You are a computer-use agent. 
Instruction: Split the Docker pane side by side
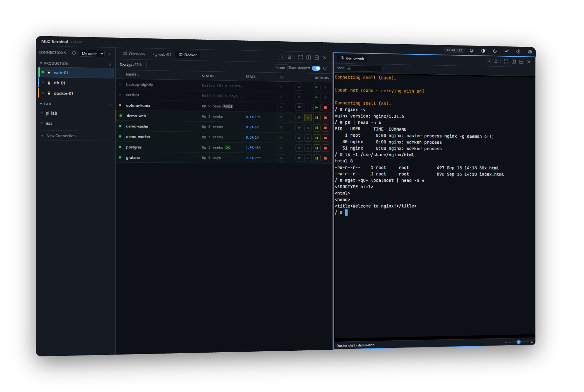click(x=309, y=58)
